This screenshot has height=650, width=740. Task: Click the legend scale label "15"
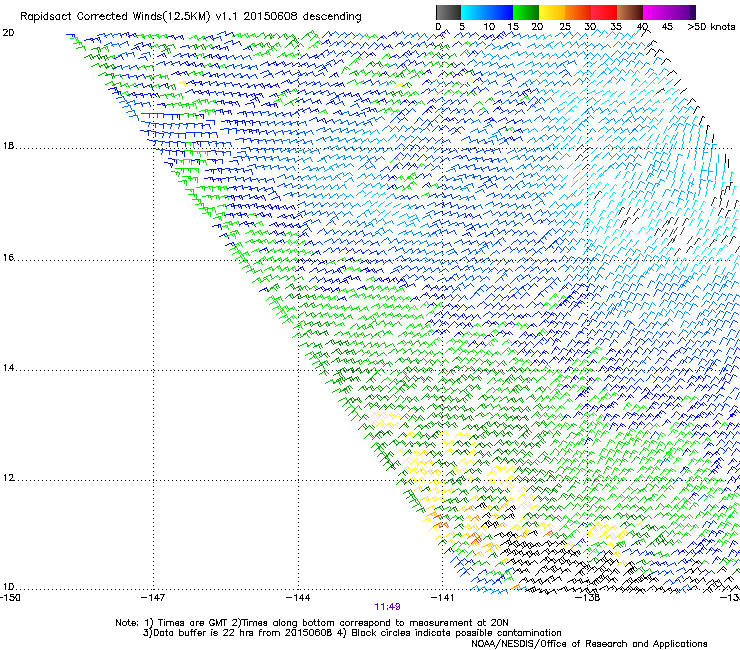pos(513,27)
